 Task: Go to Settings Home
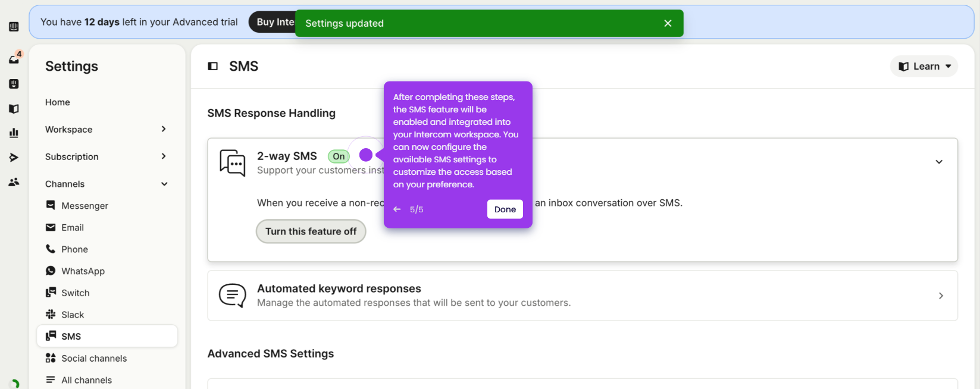coord(58,102)
